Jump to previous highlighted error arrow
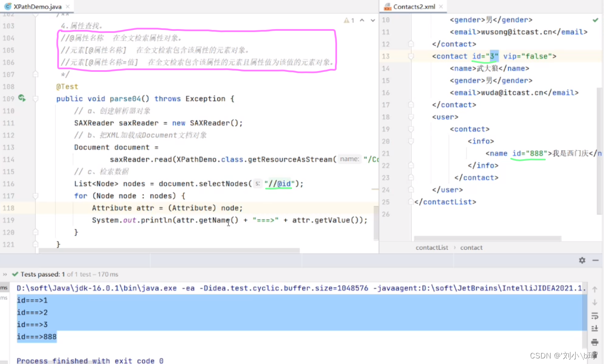The image size is (604, 364). pos(362,20)
